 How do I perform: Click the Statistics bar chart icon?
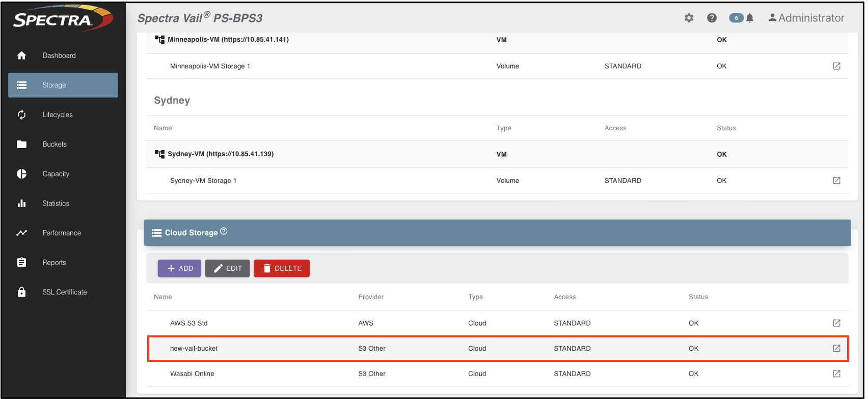point(21,203)
